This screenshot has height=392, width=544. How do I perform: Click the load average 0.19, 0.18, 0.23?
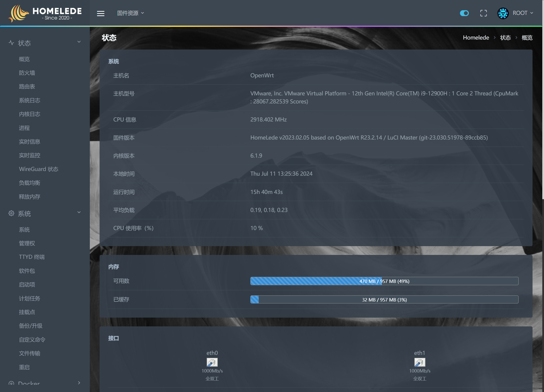[269, 210]
